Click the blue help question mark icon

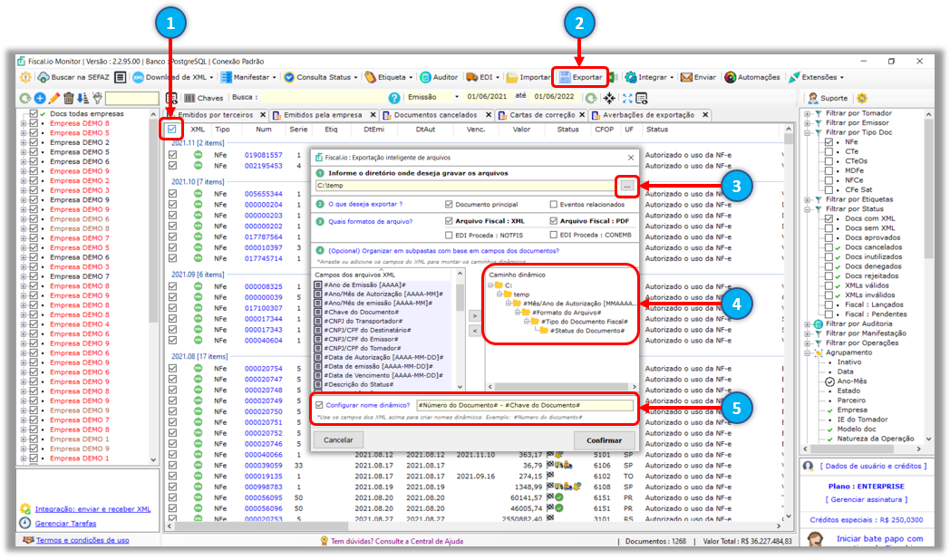click(394, 98)
